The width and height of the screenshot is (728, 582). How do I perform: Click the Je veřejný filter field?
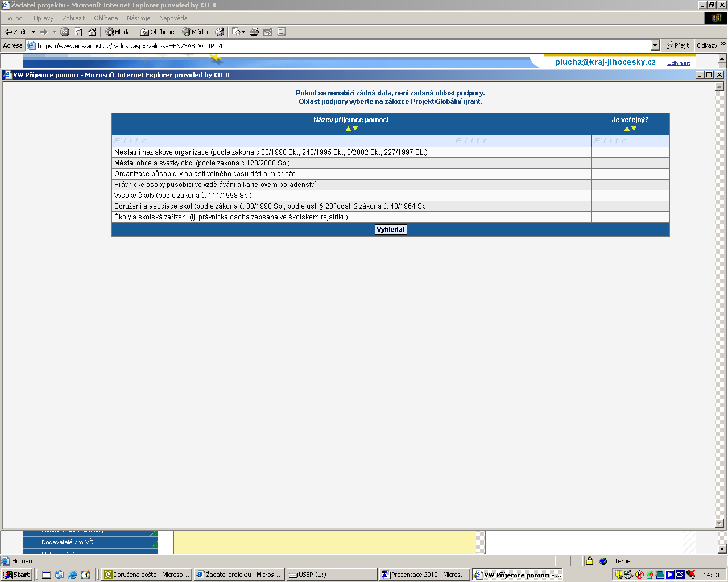631,141
